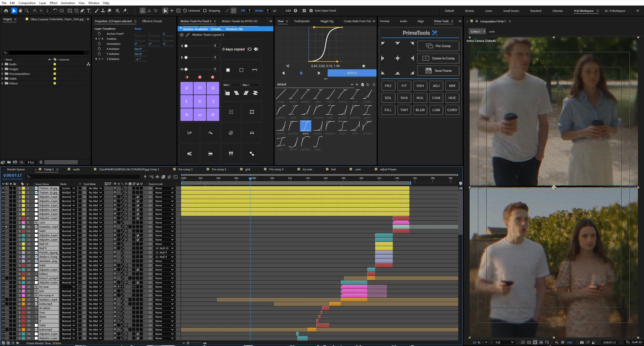Toggle visibility of layer 27 Seedanc mp4

coord(3,300)
